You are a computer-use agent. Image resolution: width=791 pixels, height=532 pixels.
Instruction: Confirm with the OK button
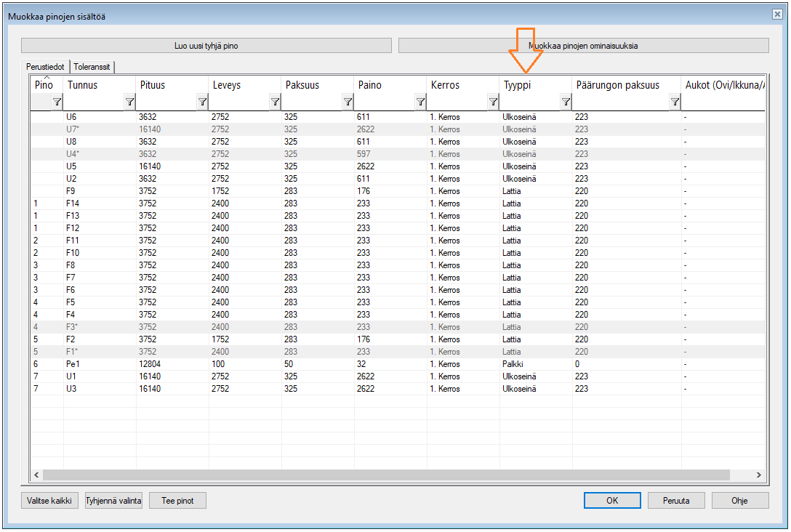point(612,501)
